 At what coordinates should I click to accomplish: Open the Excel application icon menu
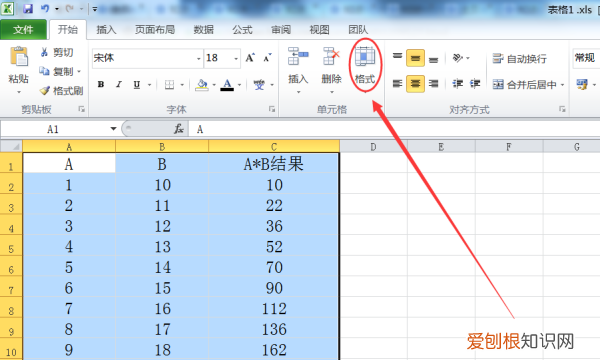pos(7,8)
